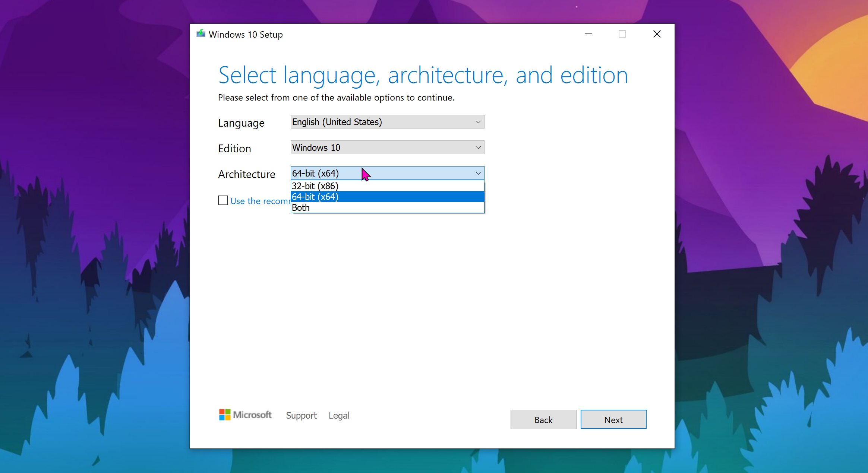
Task: Select English (United States) language option
Action: [x=387, y=122]
